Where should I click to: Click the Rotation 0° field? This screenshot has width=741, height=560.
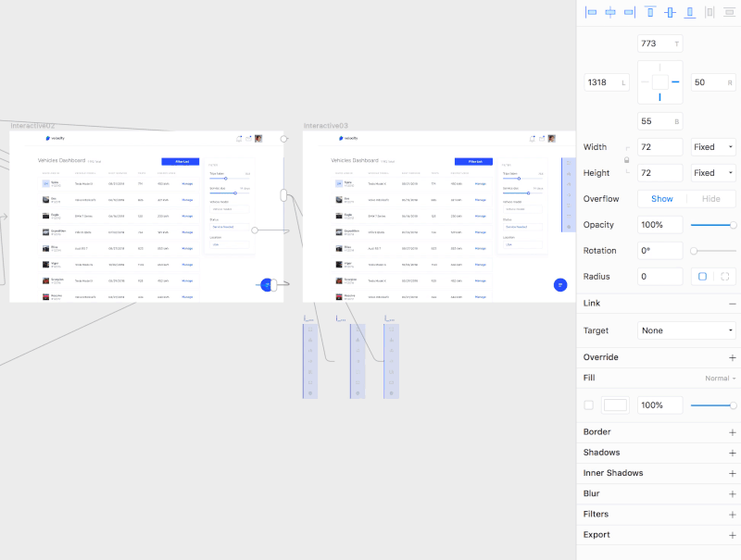pyautogui.click(x=659, y=251)
